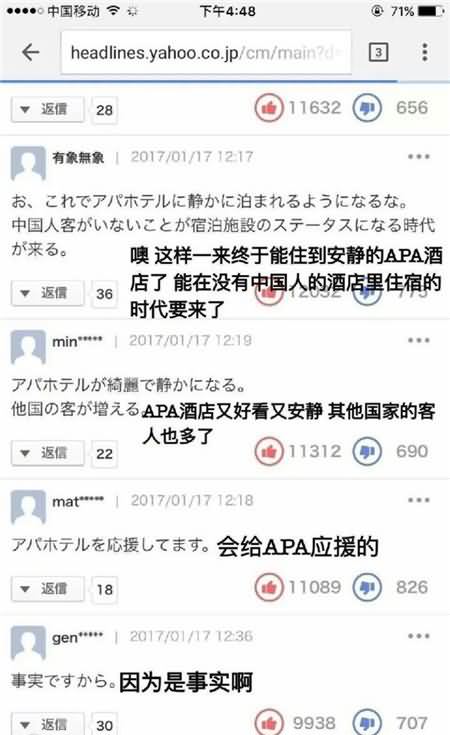This screenshot has height=735, width=450.
Task: Dislike the comment with 656 thumbs down
Action: [x=367, y=108]
